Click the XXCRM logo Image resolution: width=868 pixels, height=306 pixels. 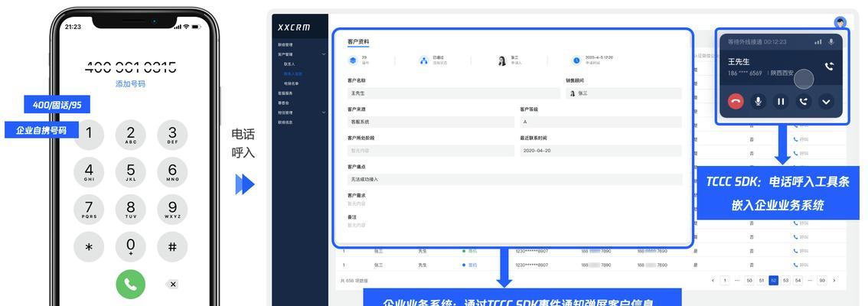294,28
